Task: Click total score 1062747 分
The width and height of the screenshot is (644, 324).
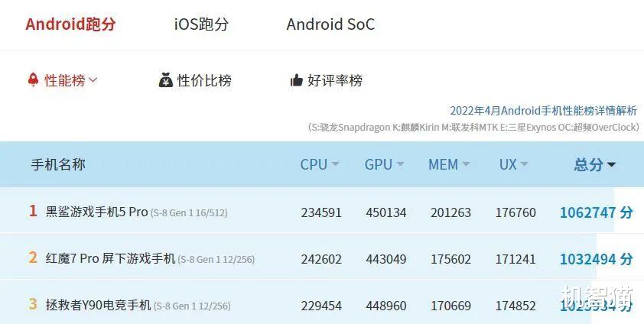Action: 596,212
